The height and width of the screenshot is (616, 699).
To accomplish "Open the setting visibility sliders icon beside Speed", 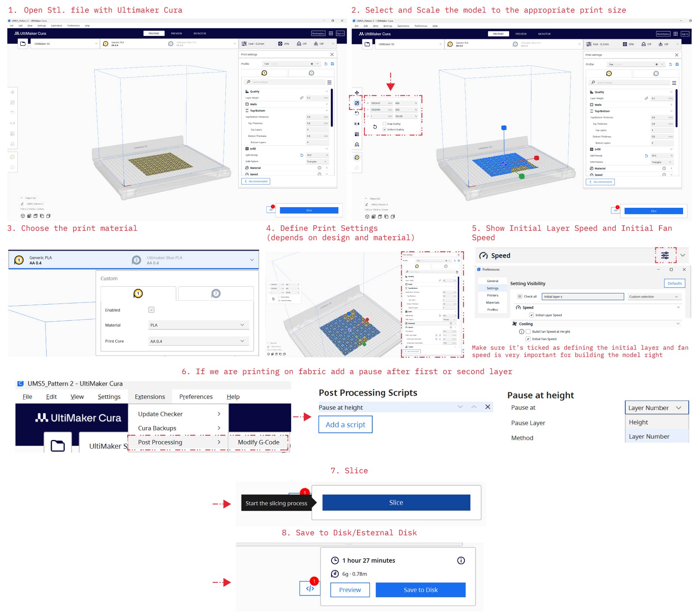I will [665, 255].
